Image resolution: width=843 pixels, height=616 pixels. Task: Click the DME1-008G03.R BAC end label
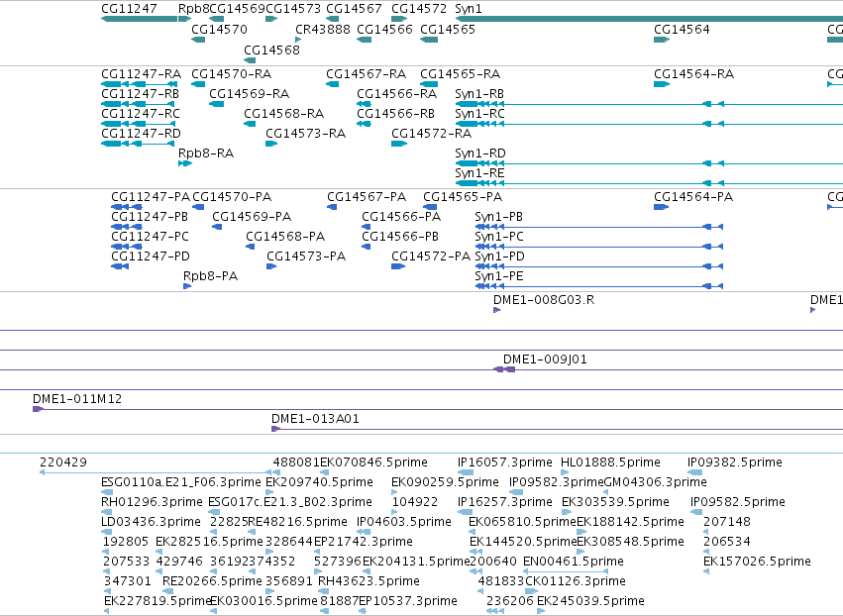544,299
